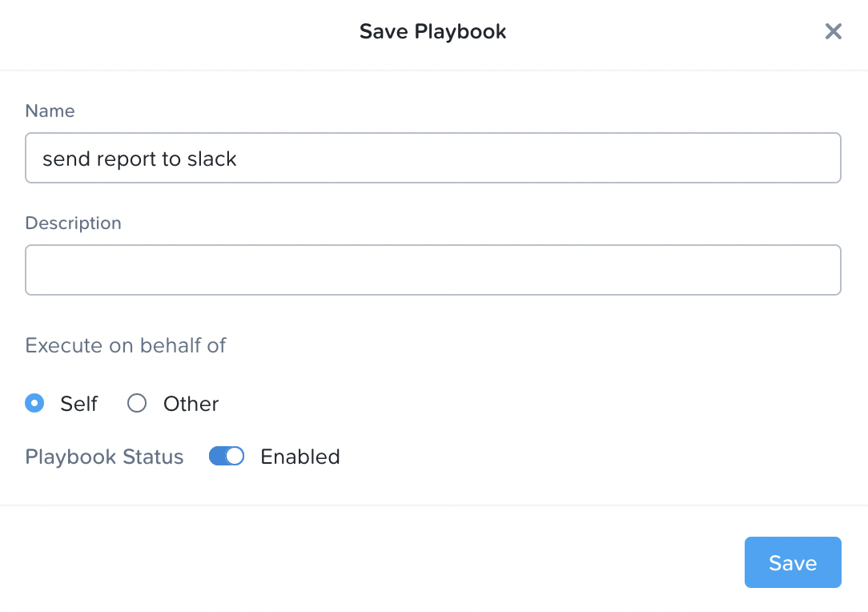Click the "Execute on behalf of" label
Image resolution: width=868 pixels, height=612 pixels.
(x=126, y=346)
